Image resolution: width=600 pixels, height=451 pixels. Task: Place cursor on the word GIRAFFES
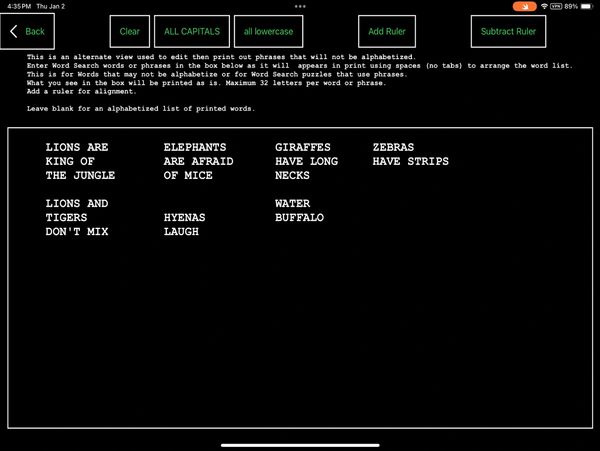(x=303, y=147)
